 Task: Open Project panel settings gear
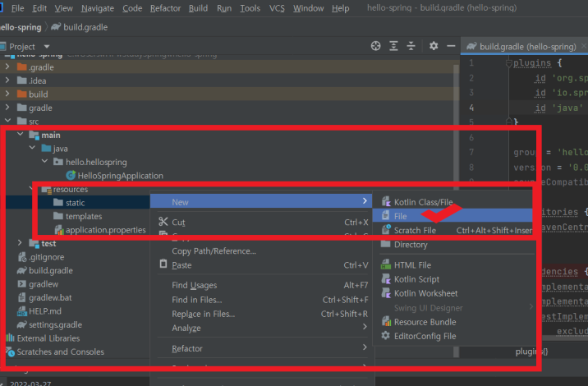pos(434,46)
